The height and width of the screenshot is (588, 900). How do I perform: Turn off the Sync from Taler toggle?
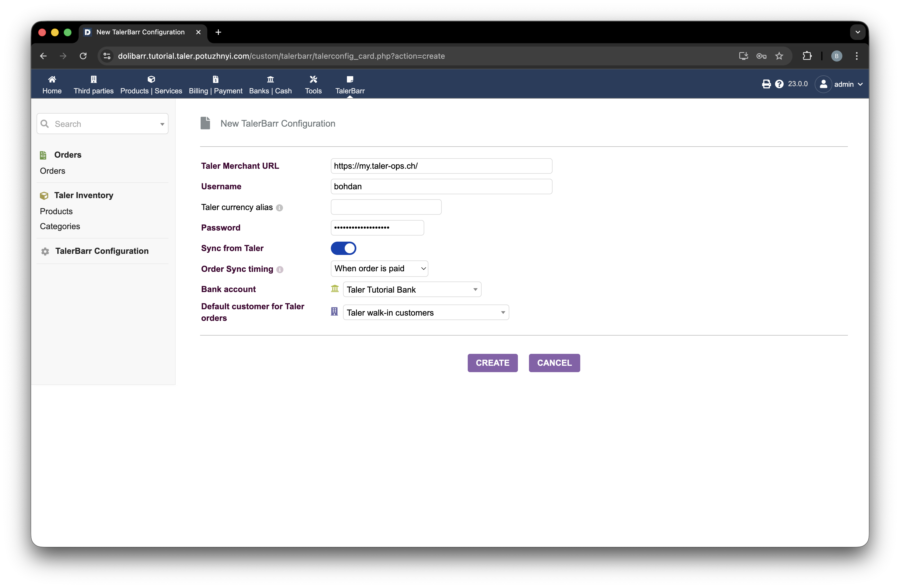[x=343, y=249]
